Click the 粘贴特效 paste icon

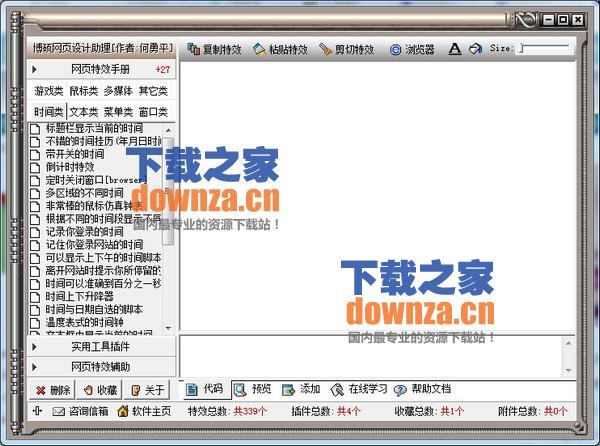pos(259,49)
